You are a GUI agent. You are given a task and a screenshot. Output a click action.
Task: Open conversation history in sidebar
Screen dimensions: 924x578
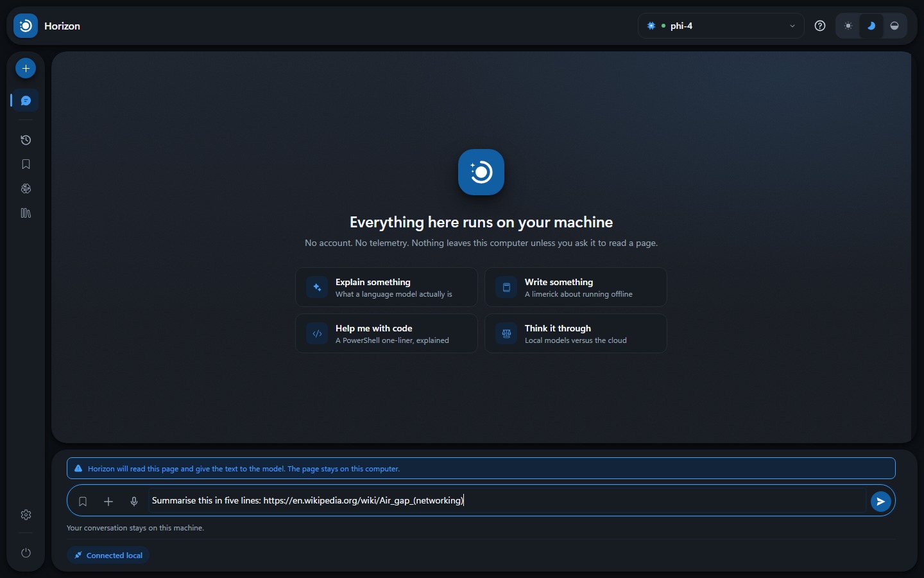click(x=26, y=140)
